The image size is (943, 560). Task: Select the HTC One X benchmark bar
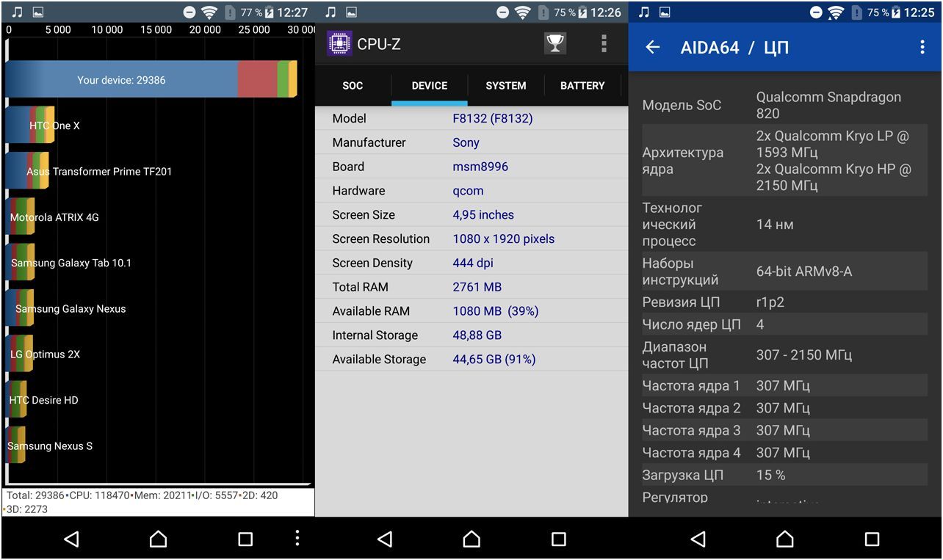pos(29,126)
